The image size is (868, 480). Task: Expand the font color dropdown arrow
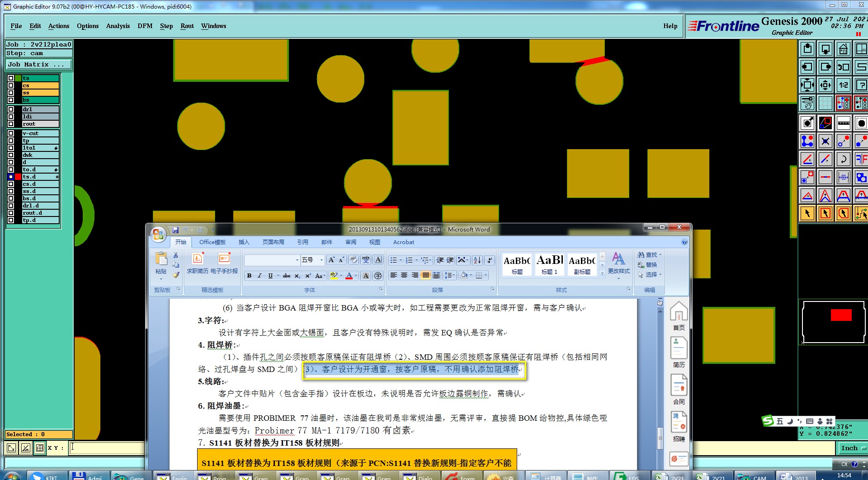click(x=356, y=276)
